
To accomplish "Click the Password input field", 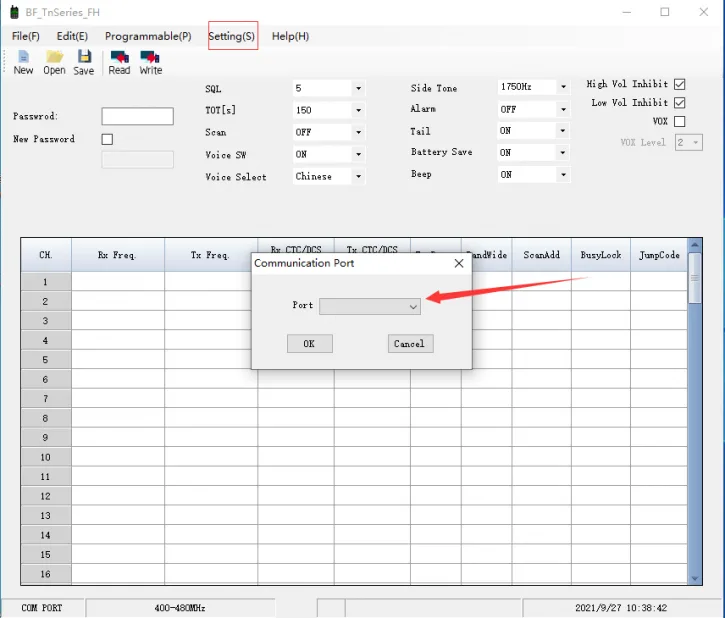I will pyautogui.click(x=137, y=117).
